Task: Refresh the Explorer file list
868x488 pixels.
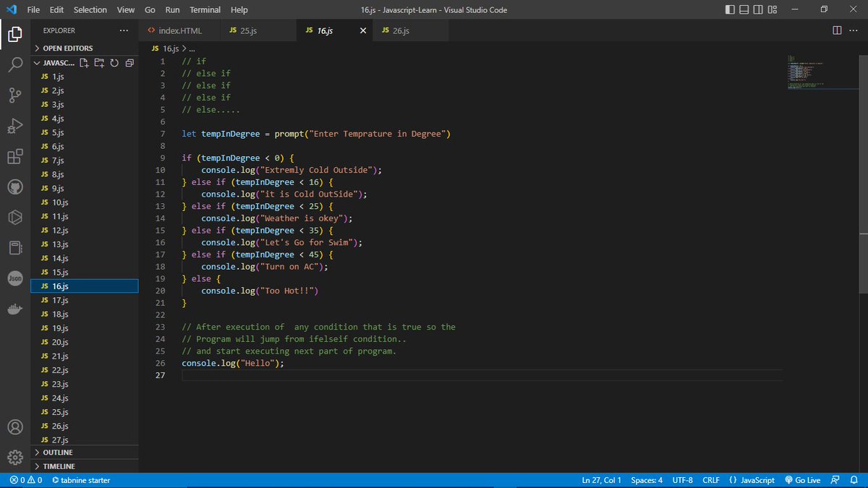Action: tap(114, 63)
